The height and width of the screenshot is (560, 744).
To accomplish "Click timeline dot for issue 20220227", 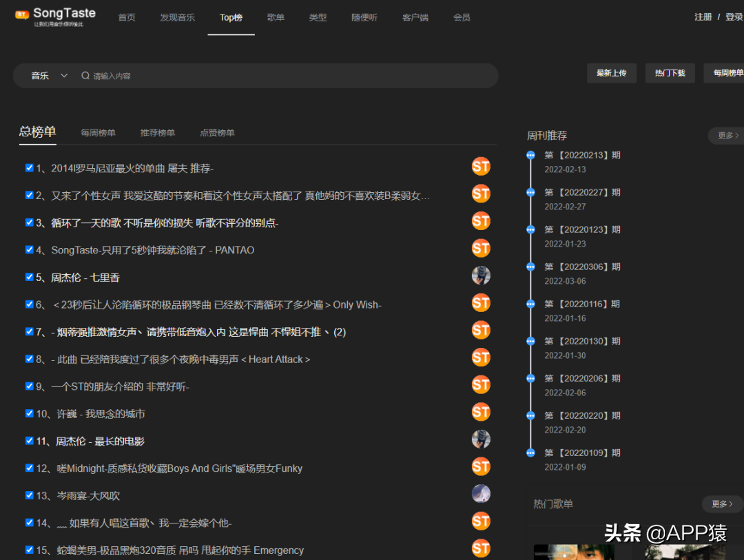I will click(530, 192).
